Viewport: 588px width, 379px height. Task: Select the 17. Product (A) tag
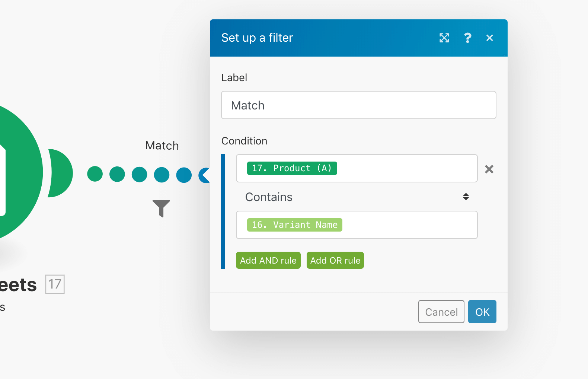coord(292,168)
